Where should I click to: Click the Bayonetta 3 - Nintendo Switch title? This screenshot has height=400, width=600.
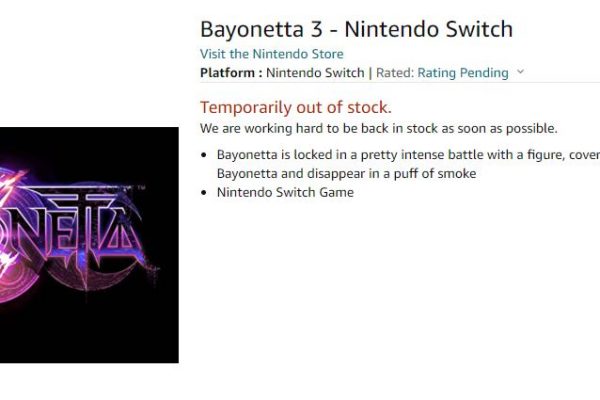[356, 29]
